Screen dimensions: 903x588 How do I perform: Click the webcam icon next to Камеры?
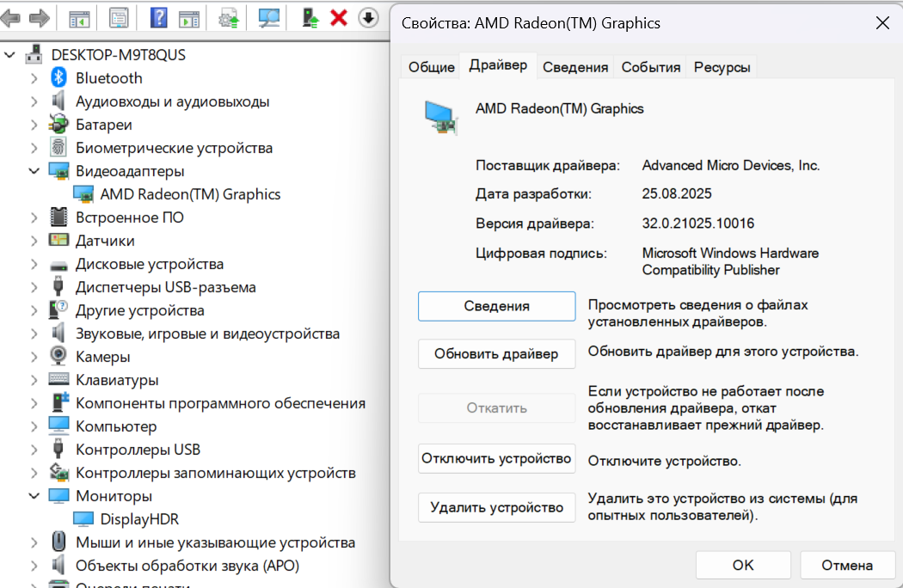pyautogui.click(x=58, y=356)
